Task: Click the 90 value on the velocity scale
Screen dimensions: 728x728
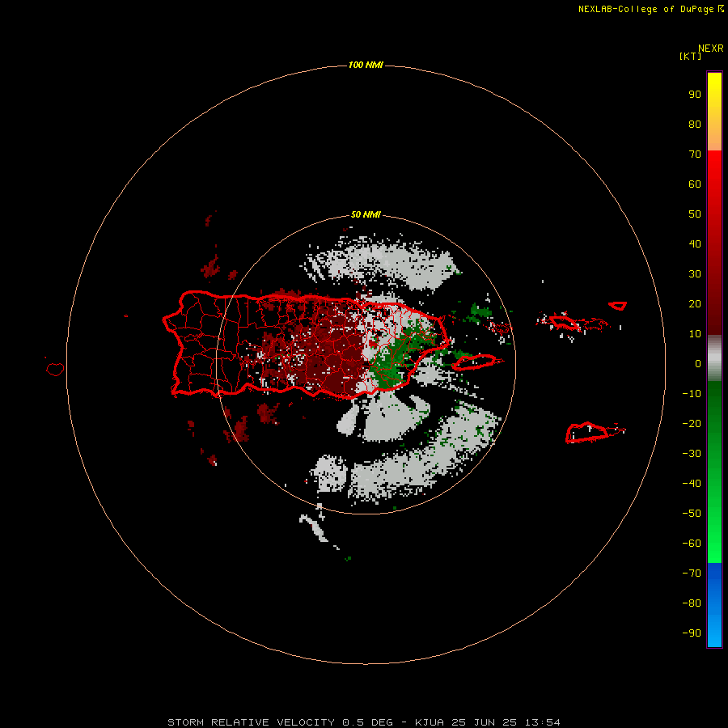Action: coord(695,95)
